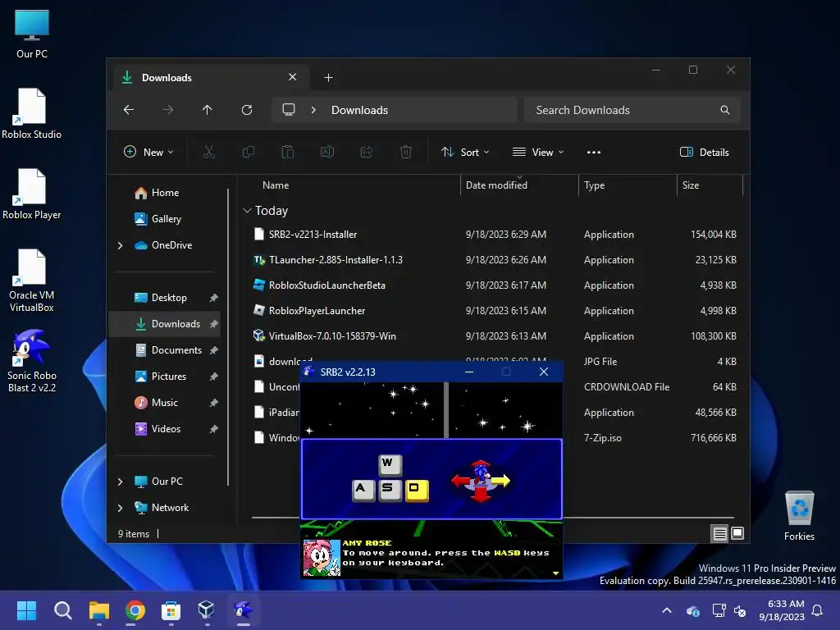
Task: Click the Share icon in toolbar
Action: point(367,152)
